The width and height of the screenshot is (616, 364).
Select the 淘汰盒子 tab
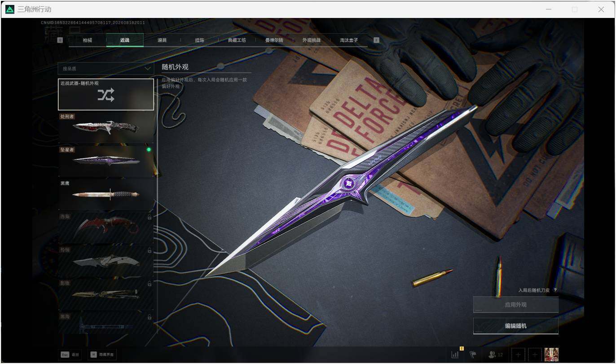click(349, 40)
